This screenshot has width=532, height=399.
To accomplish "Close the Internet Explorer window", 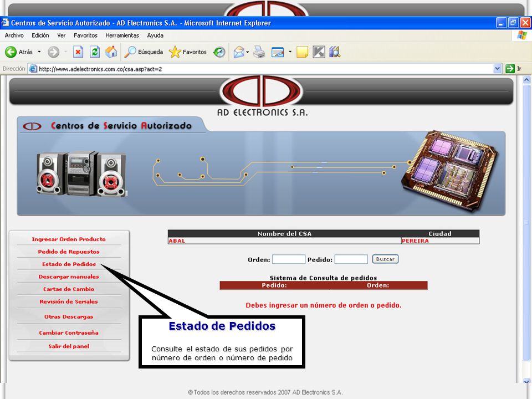I will pyautogui.click(x=525, y=23).
